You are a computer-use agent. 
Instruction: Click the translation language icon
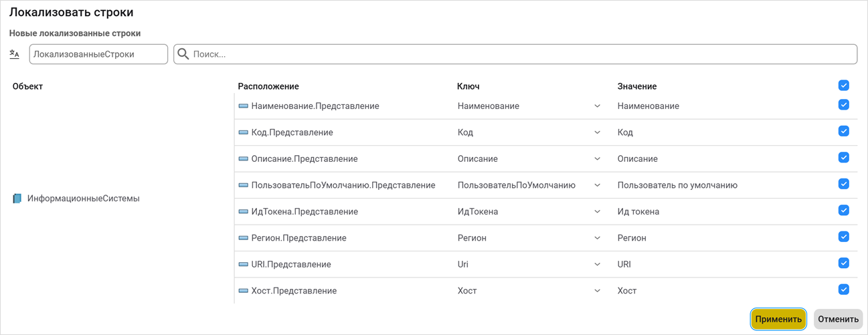15,54
